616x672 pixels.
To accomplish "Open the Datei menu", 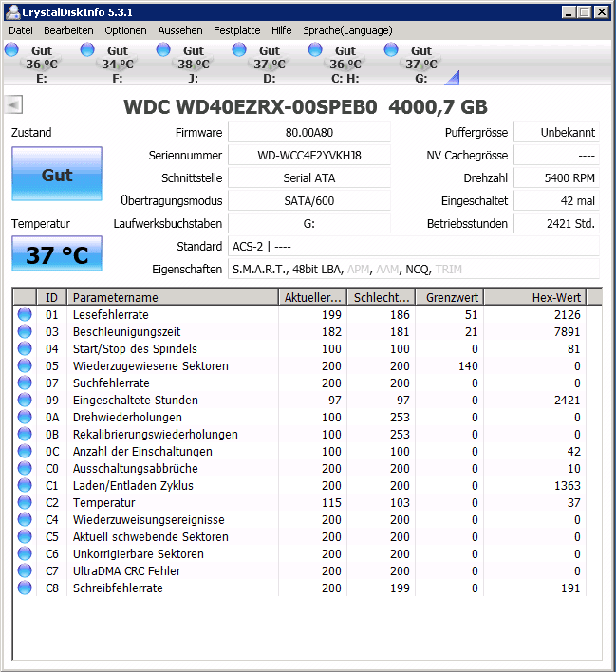I will click(x=21, y=30).
